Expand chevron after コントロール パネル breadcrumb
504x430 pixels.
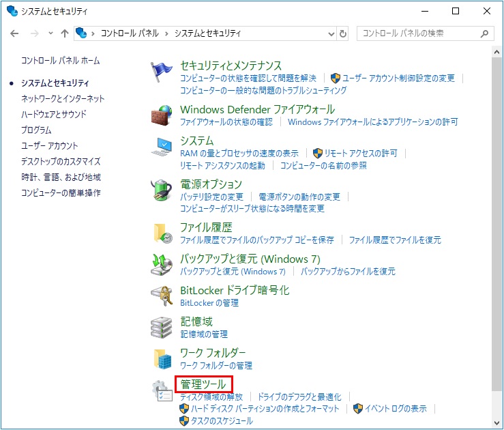coord(166,33)
